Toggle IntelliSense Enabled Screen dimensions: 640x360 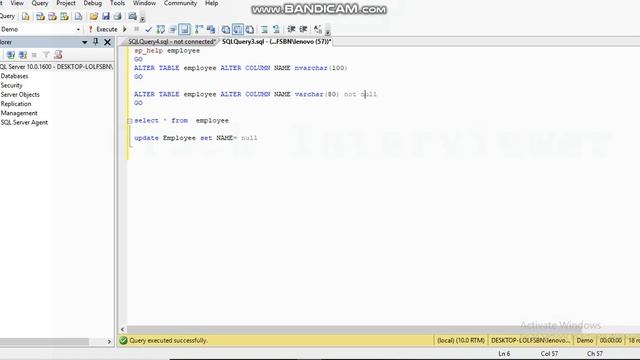click(x=184, y=29)
